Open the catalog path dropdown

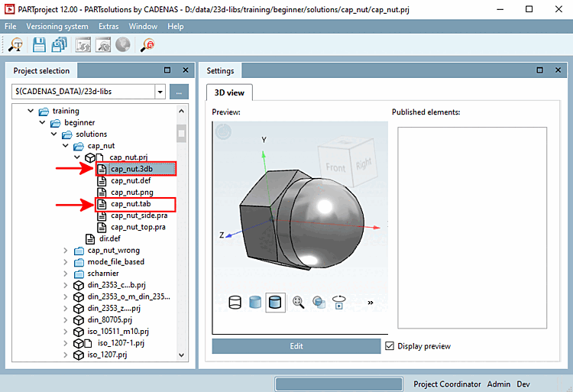coord(160,92)
